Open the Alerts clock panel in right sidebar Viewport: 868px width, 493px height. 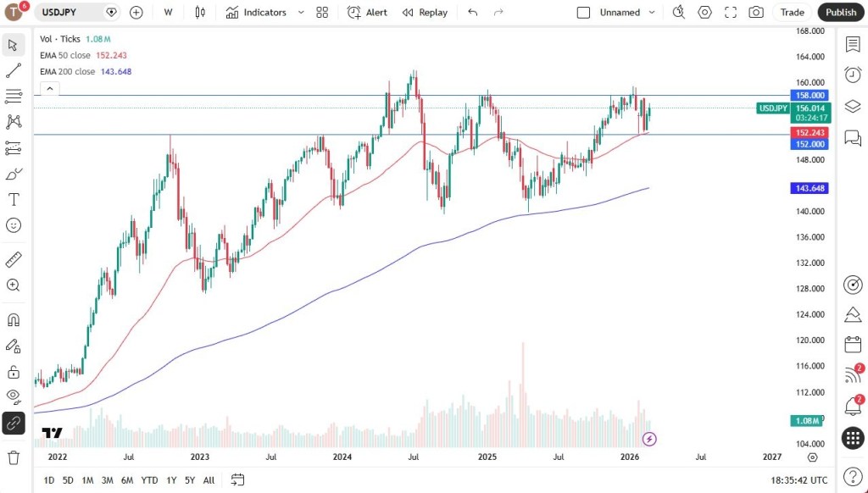(x=853, y=75)
